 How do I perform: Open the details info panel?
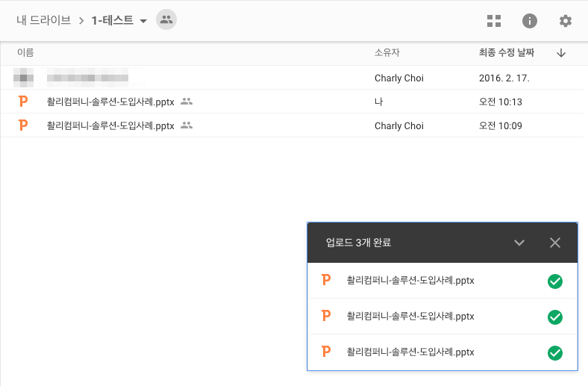(x=530, y=21)
